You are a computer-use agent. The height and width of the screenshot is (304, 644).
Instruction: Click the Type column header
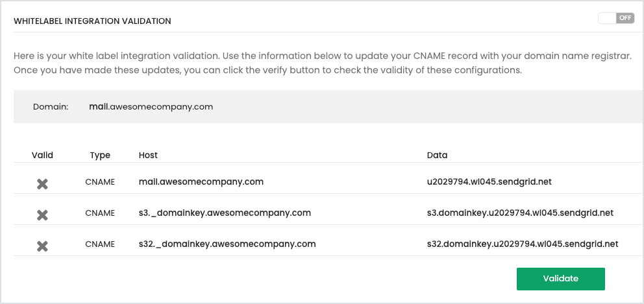(100, 156)
